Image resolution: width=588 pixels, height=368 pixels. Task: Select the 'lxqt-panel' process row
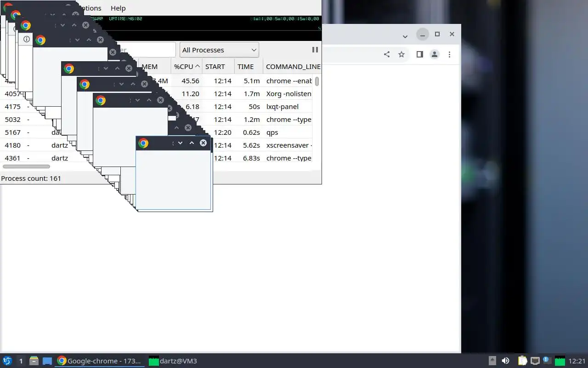click(x=156, y=107)
